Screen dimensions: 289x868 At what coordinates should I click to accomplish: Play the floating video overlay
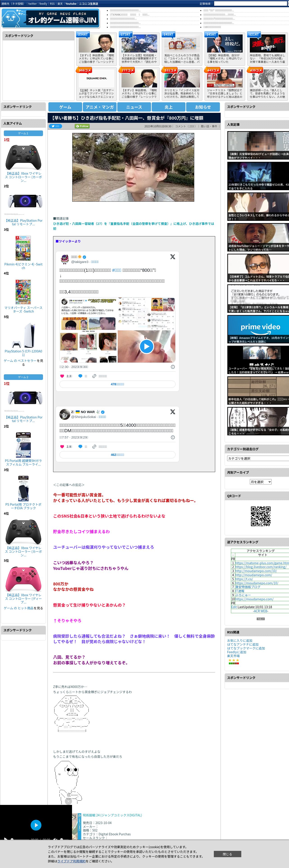(x=36, y=825)
